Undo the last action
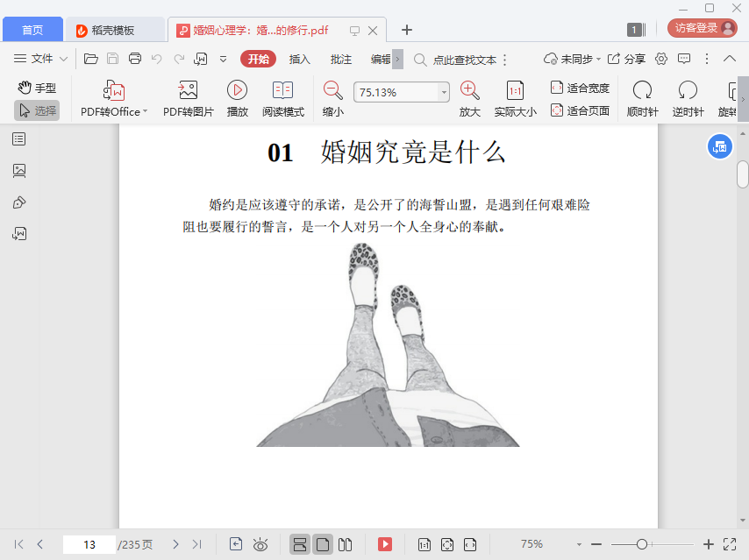749x560 pixels. pyautogui.click(x=157, y=59)
